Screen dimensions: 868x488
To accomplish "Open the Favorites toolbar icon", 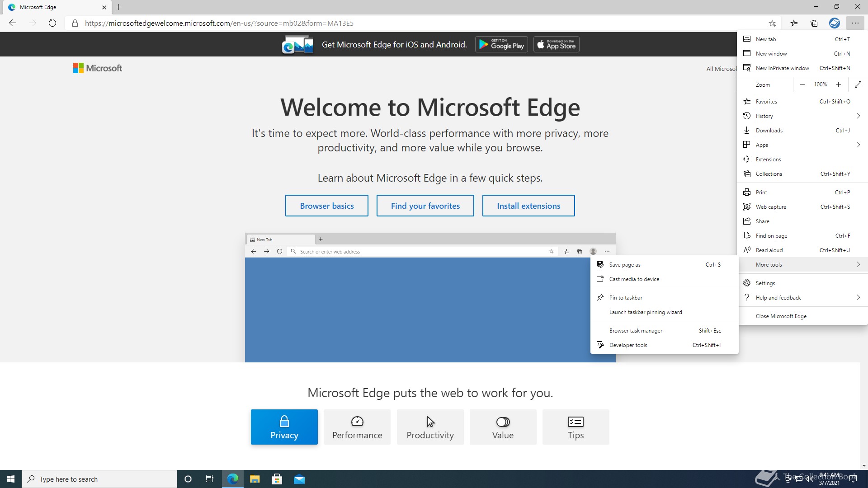I will click(x=794, y=23).
